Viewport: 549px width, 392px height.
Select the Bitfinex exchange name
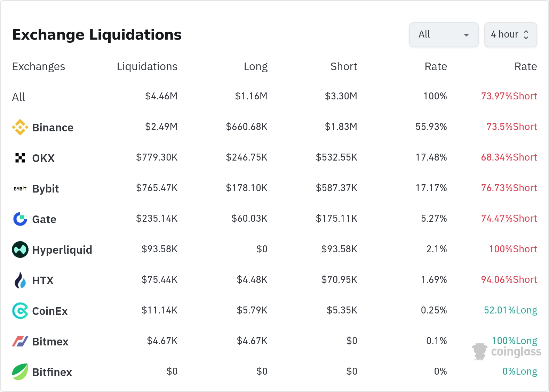pyautogui.click(x=52, y=372)
